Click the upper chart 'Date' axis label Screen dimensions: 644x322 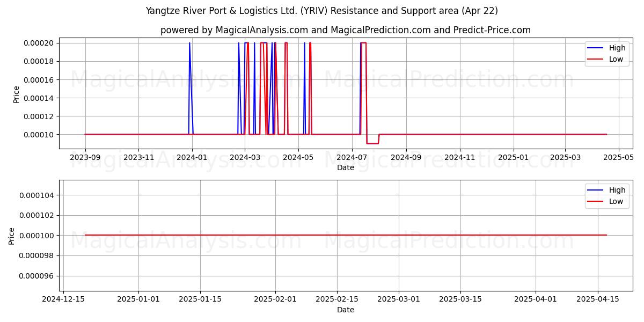pyautogui.click(x=346, y=167)
